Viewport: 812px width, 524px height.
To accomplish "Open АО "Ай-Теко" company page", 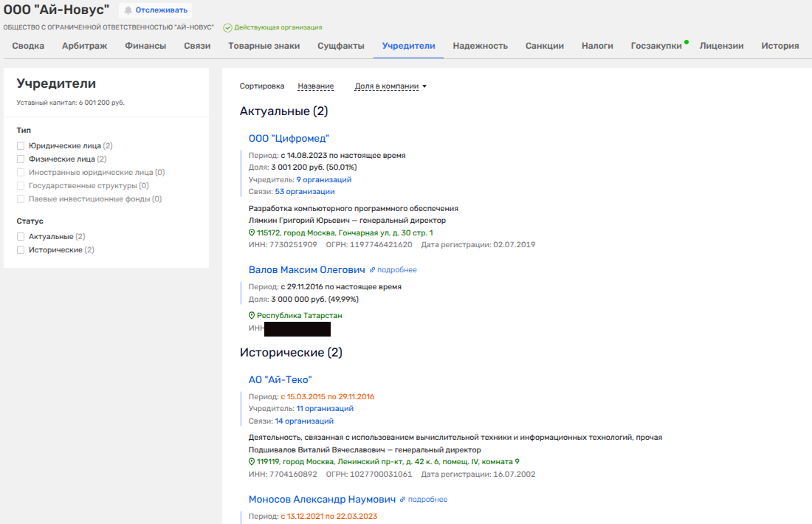I will click(280, 379).
